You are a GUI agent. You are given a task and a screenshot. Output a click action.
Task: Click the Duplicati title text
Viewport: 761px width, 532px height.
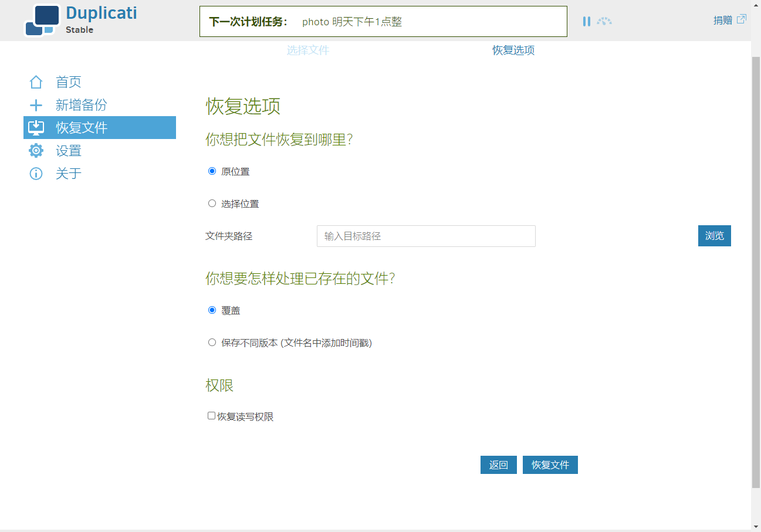click(x=102, y=13)
